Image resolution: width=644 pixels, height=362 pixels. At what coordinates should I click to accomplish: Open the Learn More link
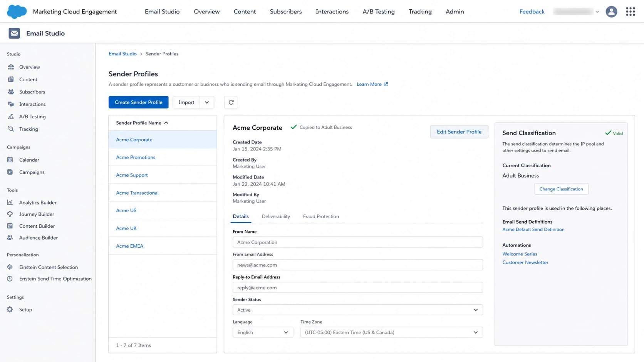coord(369,84)
